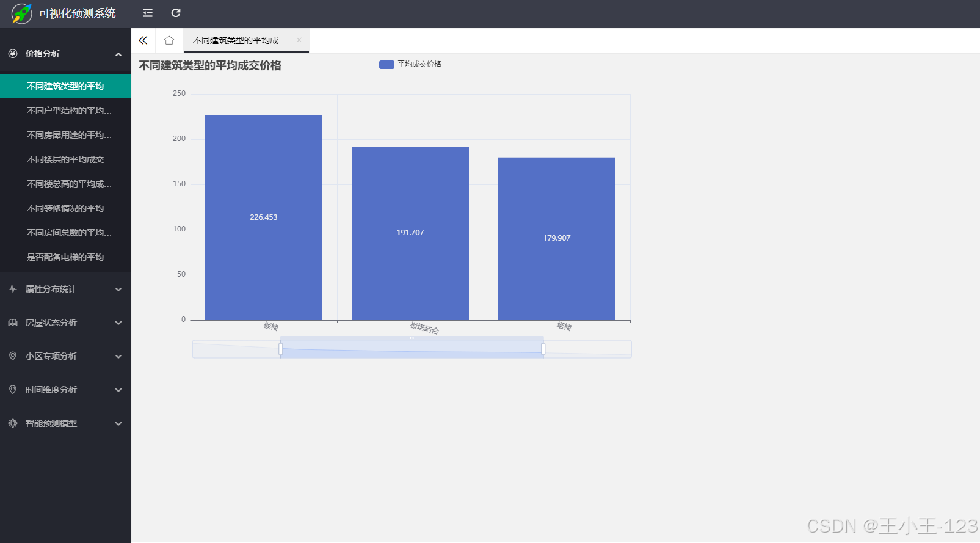Click the book icon beside 房屋状态分析

13,323
